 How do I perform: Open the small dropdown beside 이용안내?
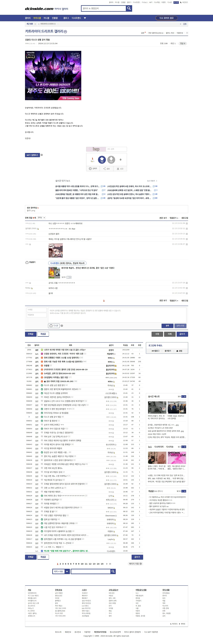tap(187, 33)
